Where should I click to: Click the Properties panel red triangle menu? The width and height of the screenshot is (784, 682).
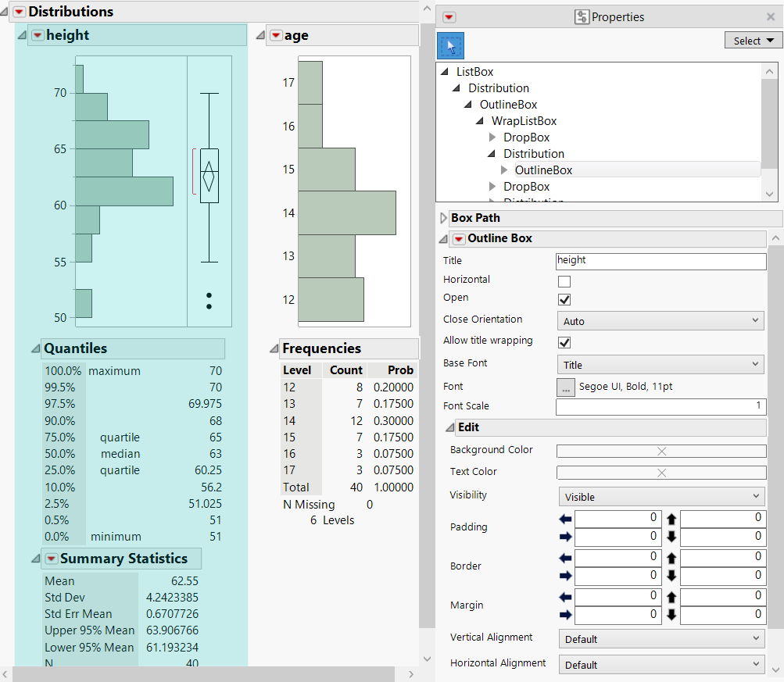click(x=449, y=17)
